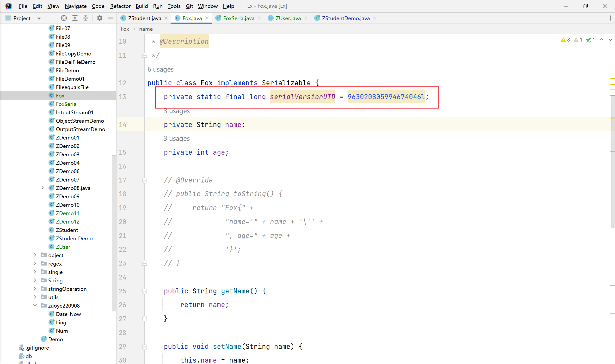Select ObjectStreamDemo in the project tree
The image size is (615, 364).
click(80, 121)
